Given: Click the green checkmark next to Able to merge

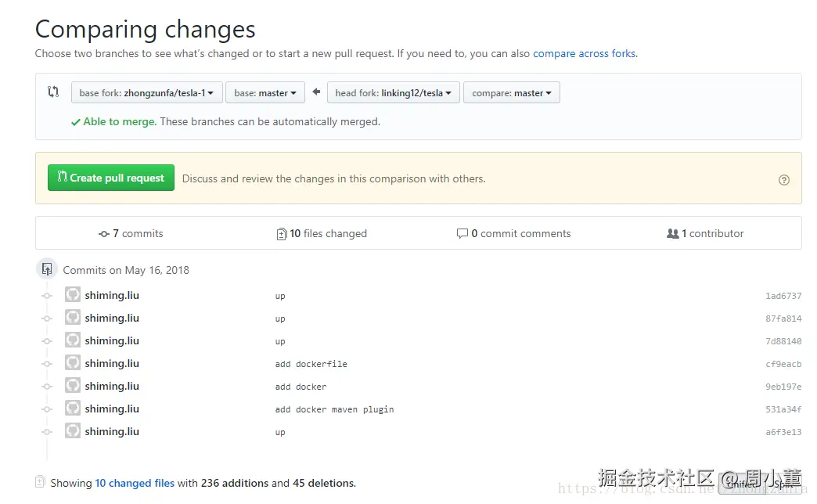Looking at the screenshot, I should pos(76,122).
